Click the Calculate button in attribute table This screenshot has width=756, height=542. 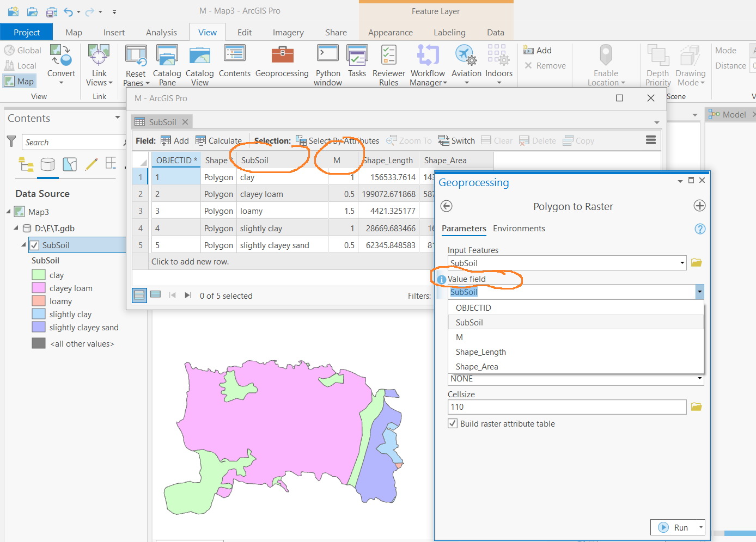218,140
